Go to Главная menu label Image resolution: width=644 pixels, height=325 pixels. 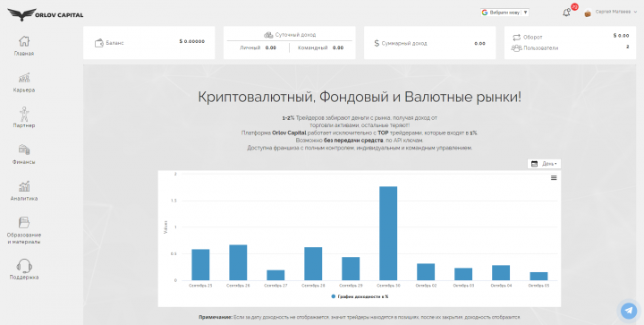24,54
